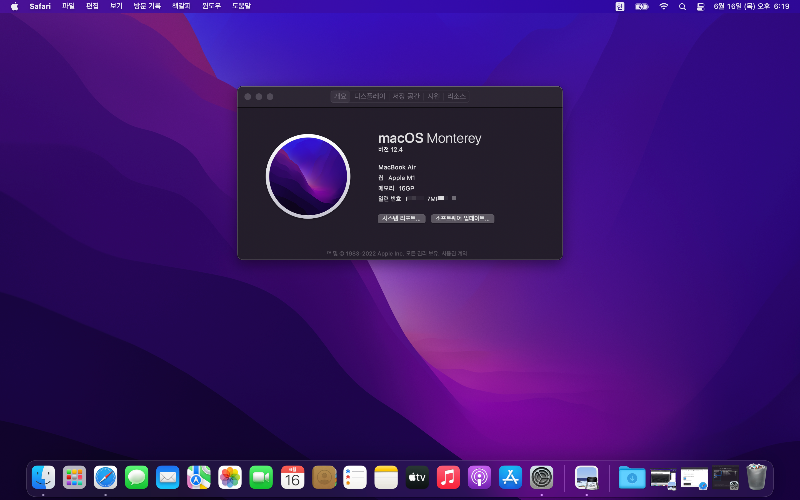
Task: Open Maps from the Dock
Action: [x=199, y=478]
